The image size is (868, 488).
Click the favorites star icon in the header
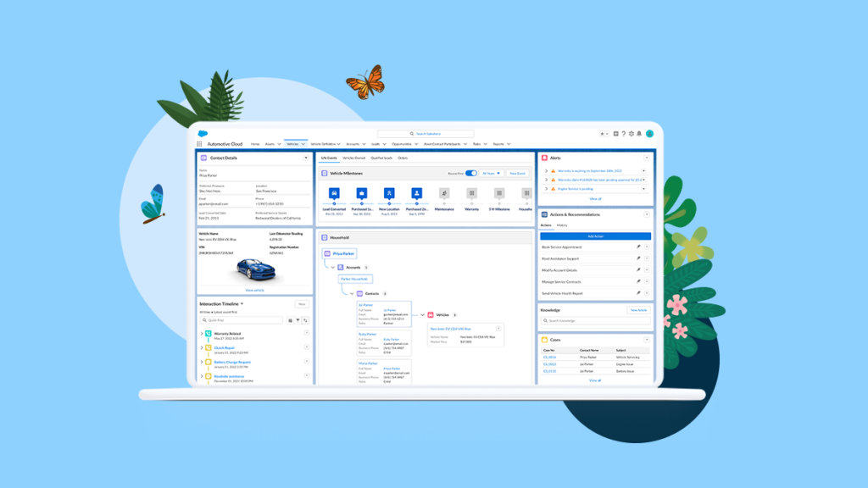602,134
